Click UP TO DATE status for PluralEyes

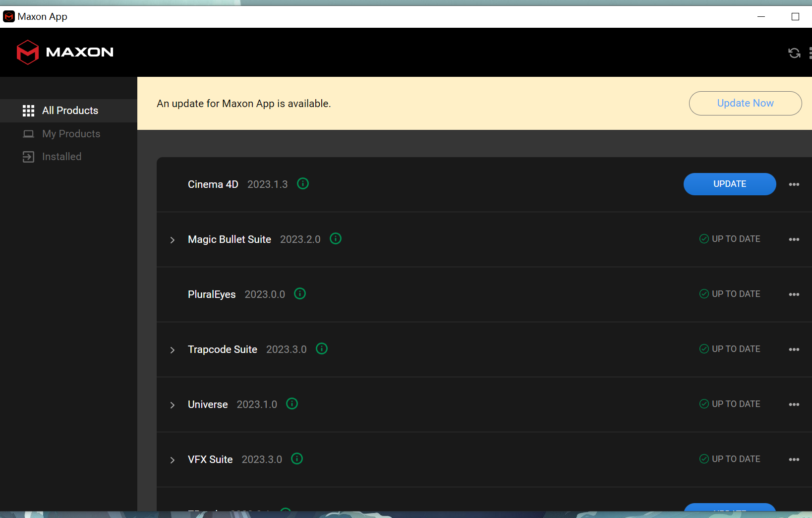(x=730, y=294)
